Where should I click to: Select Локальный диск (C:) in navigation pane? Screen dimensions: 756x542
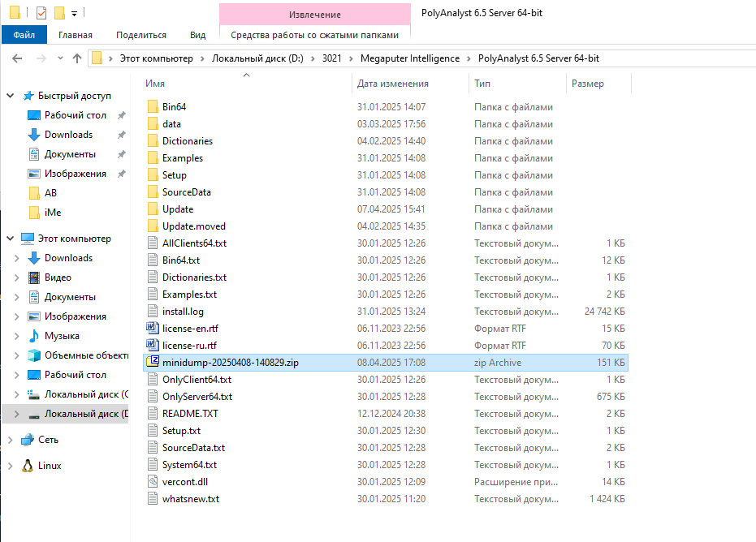[86, 394]
